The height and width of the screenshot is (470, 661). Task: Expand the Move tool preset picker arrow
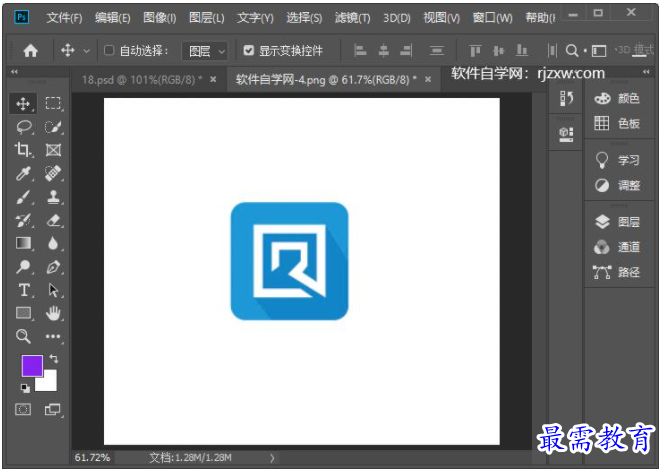coord(86,51)
